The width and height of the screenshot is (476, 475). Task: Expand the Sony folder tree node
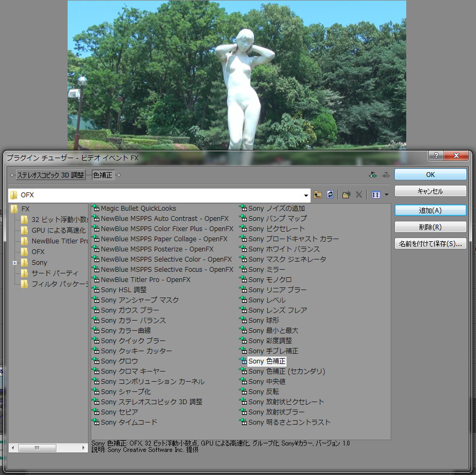coord(14,263)
